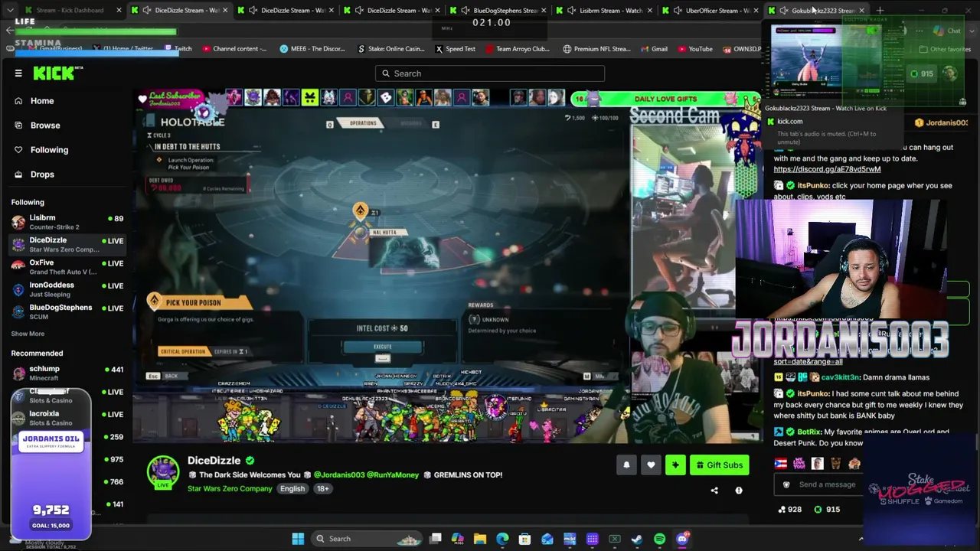Switch to the Lisibrm Stream tab
This screenshot has width=980, height=551.
[604, 11]
